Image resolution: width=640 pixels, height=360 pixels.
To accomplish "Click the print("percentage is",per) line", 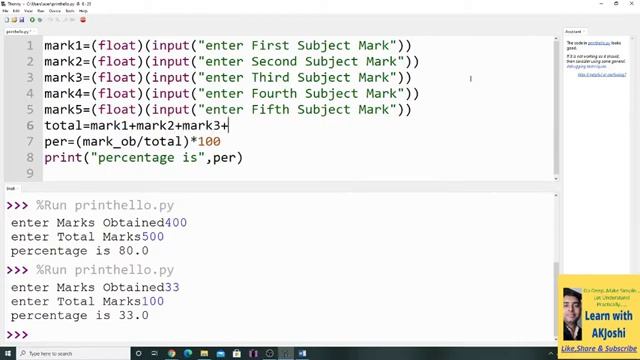I will tap(143, 158).
